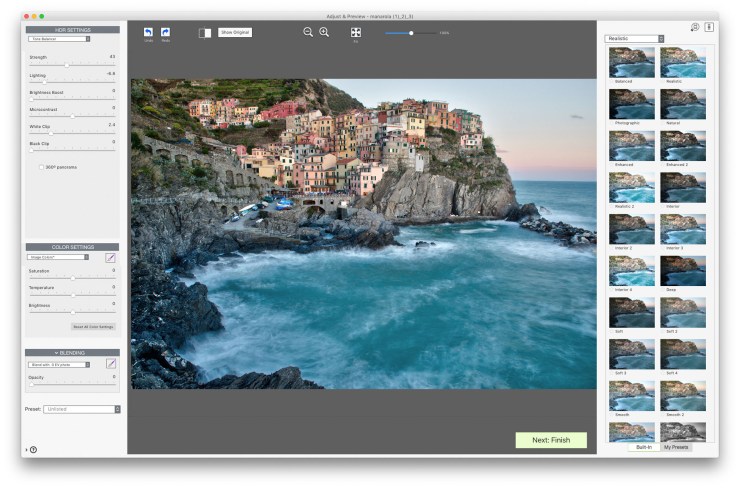
Task: Click the White Clip value 2.4
Action: (112, 125)
